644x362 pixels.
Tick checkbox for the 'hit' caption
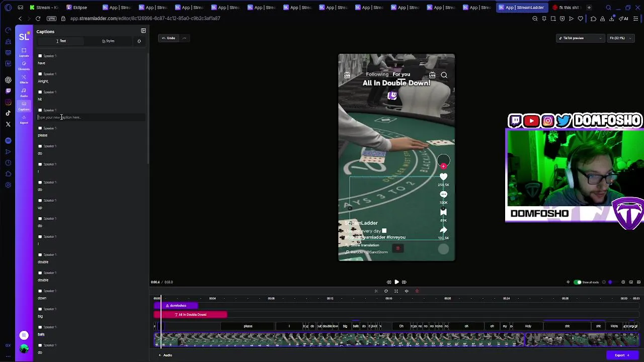[x=40, y=92]
